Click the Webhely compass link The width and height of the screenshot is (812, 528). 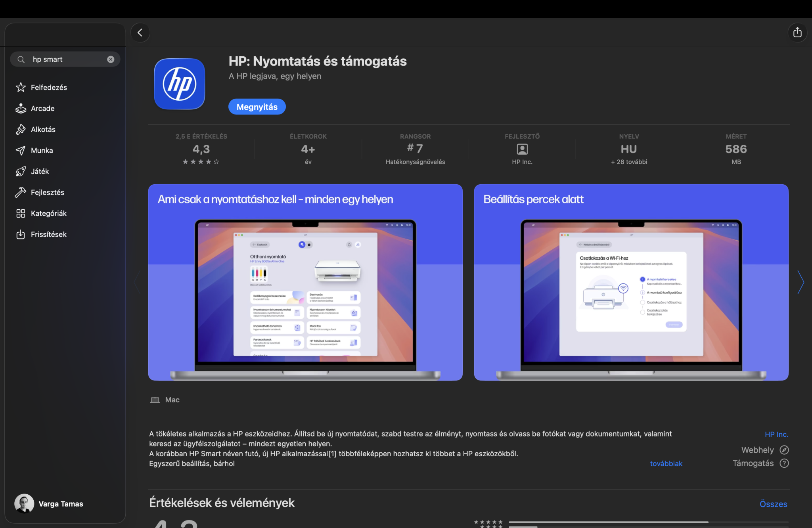(x=784, y=450)
